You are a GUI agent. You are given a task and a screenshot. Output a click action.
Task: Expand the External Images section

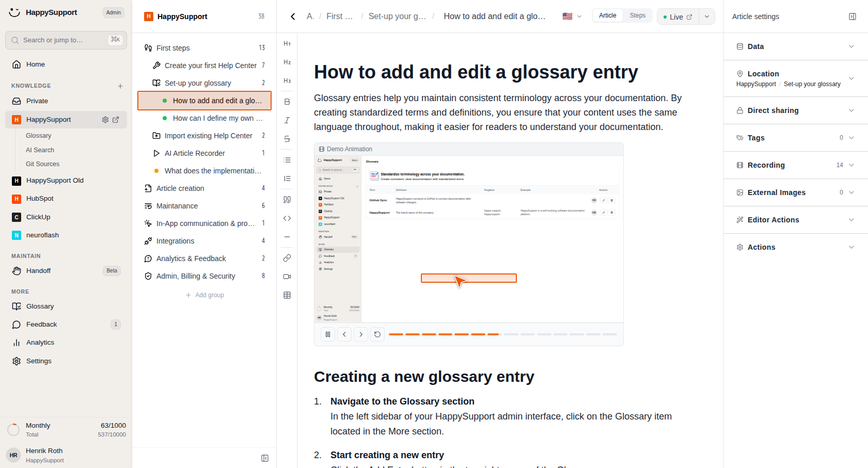796,192
